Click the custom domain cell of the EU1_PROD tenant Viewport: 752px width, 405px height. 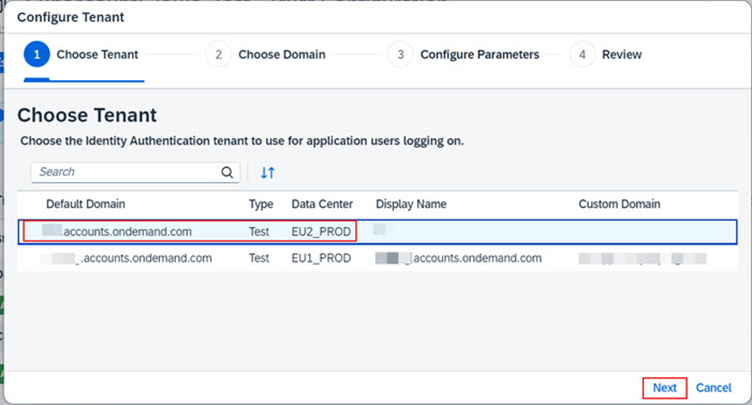pyautogui.click(x=641, y=258)
